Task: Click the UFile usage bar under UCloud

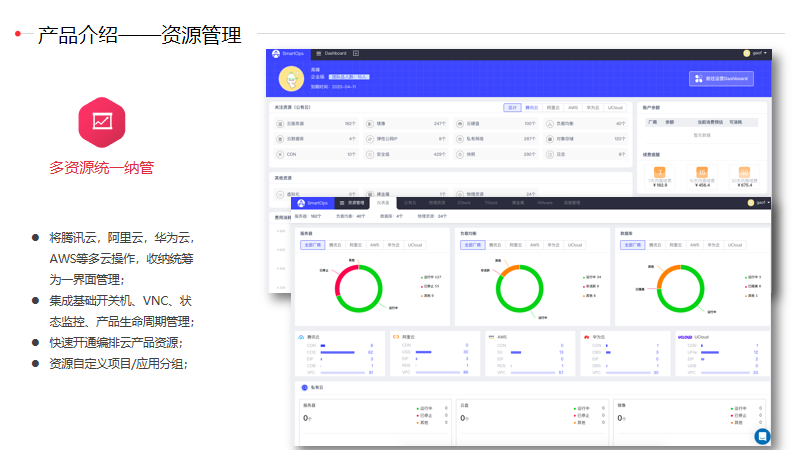Action: click(710, 352)
